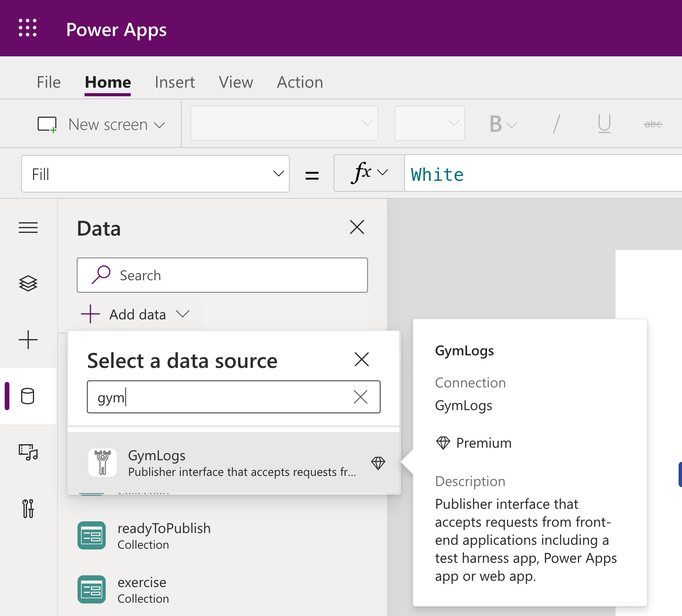This screenshot has height=616, width=682.
Task: Clear the gym search text
Action: pos(361,397)
